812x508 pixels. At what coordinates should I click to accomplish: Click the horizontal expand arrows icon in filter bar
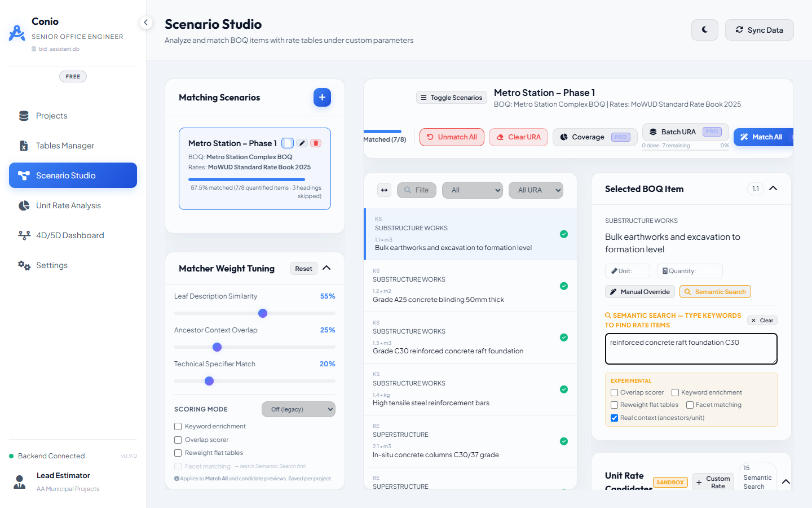(x=385, y=190)
